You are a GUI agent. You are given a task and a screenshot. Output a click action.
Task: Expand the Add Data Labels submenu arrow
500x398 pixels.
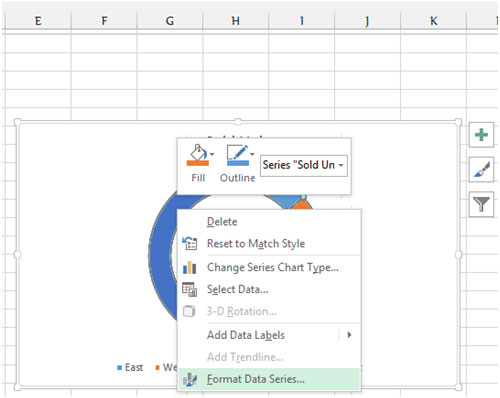pos(349,335)
